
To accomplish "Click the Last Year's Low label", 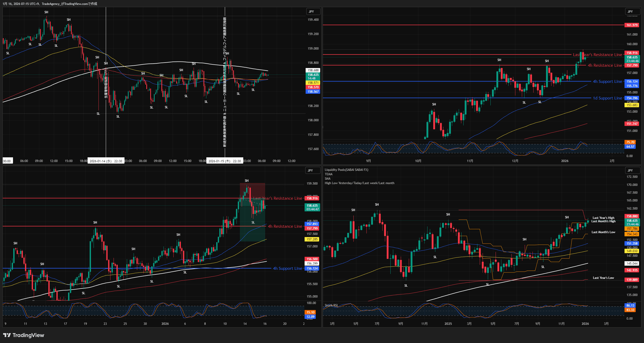I will 603,278.
